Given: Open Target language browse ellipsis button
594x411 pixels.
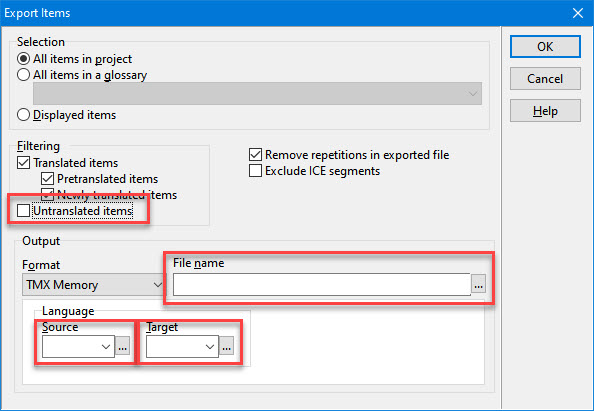Looking at the screenshot, I should coord(227,346).
